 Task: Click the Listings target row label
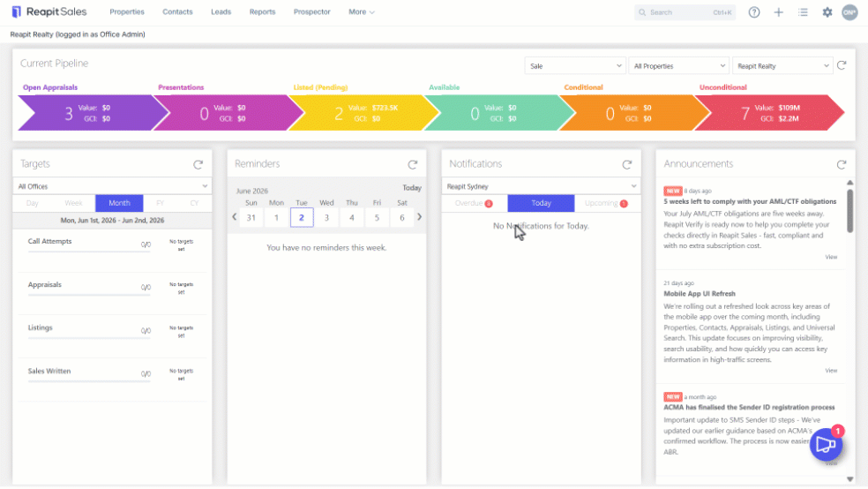coord(41,327)
